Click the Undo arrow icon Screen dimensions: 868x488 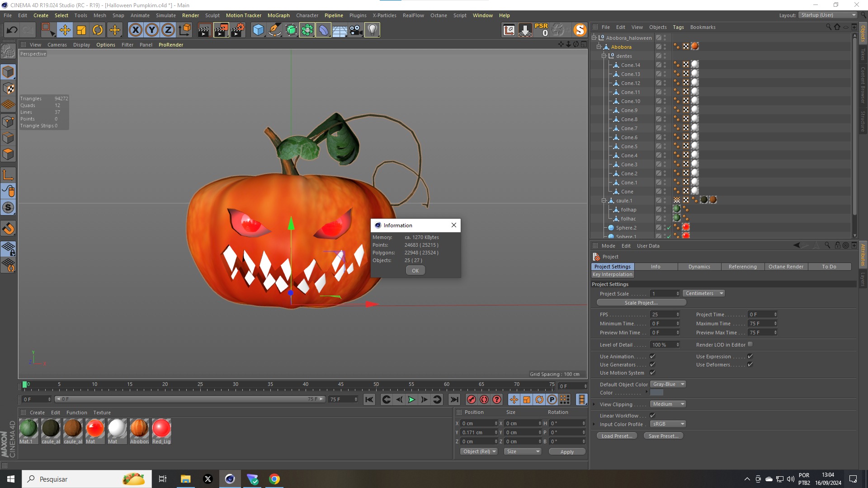(x=12, y=30)
